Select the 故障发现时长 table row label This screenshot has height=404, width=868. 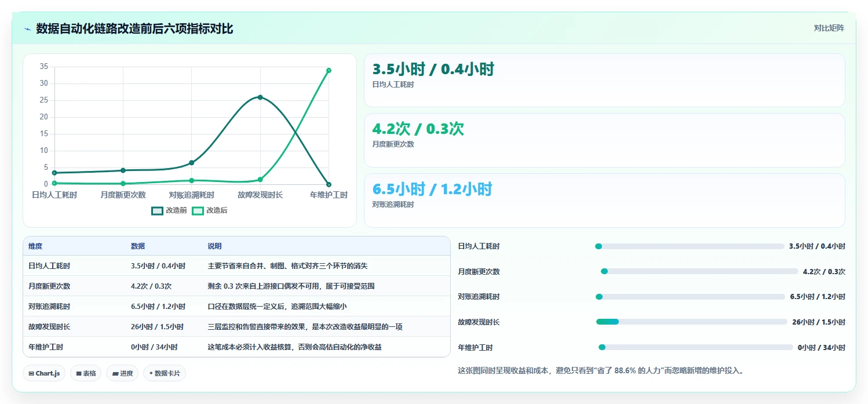click(x=49, y=327)
